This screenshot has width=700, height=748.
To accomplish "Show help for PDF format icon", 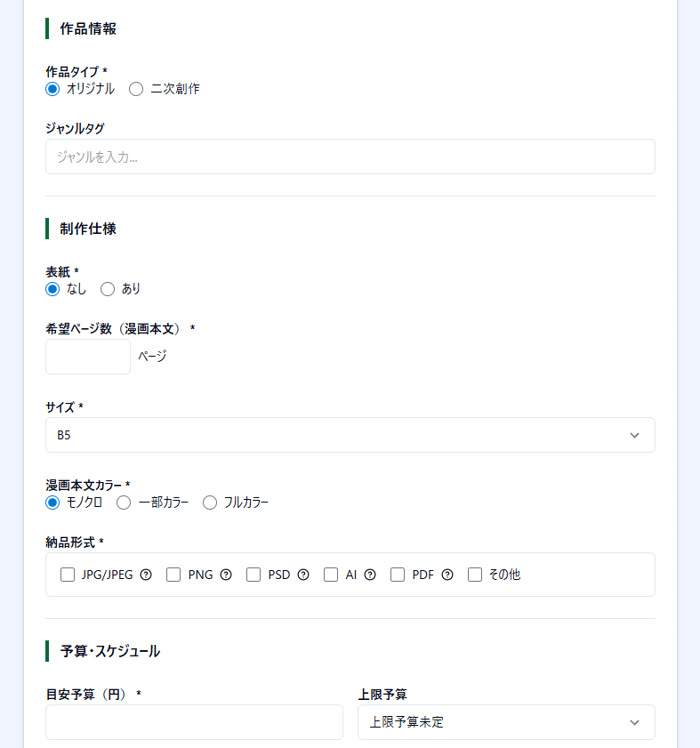I will click(x=447, y=575).
